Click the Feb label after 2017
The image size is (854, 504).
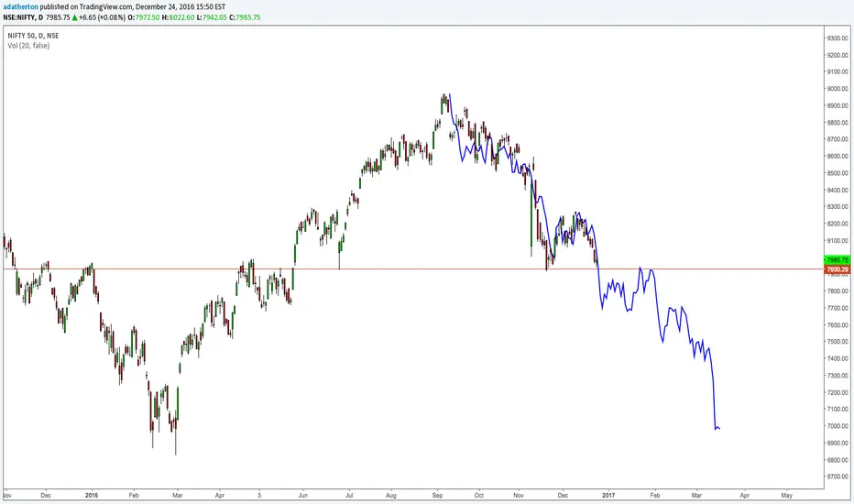coord(654,495)
